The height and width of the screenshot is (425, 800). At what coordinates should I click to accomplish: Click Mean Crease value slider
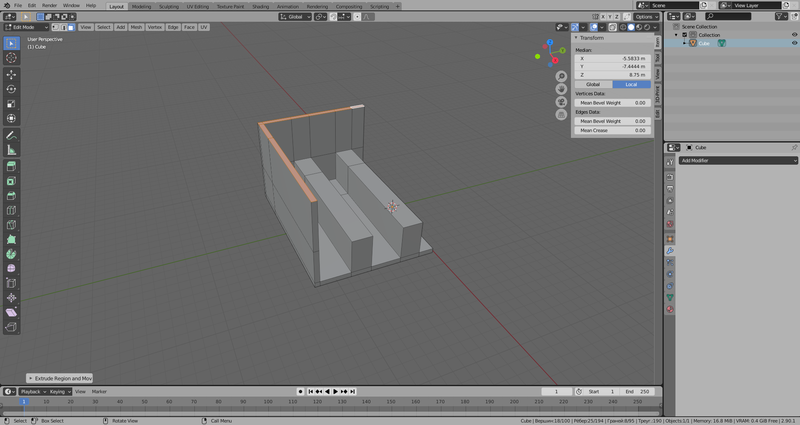tap(612, 130)
